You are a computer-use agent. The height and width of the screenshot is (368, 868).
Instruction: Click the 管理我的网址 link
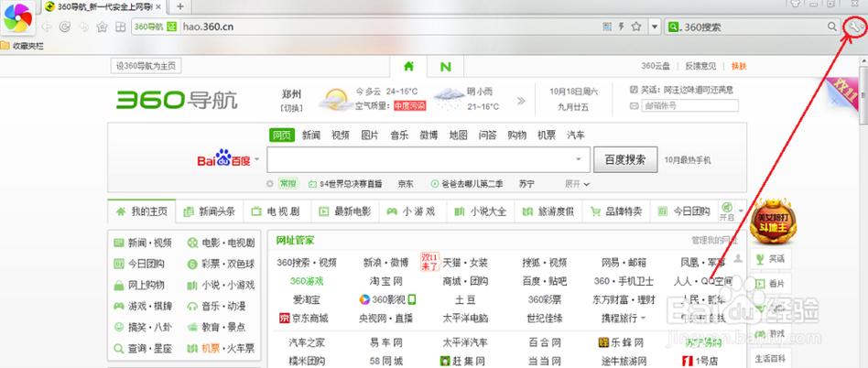pos(714,240)
